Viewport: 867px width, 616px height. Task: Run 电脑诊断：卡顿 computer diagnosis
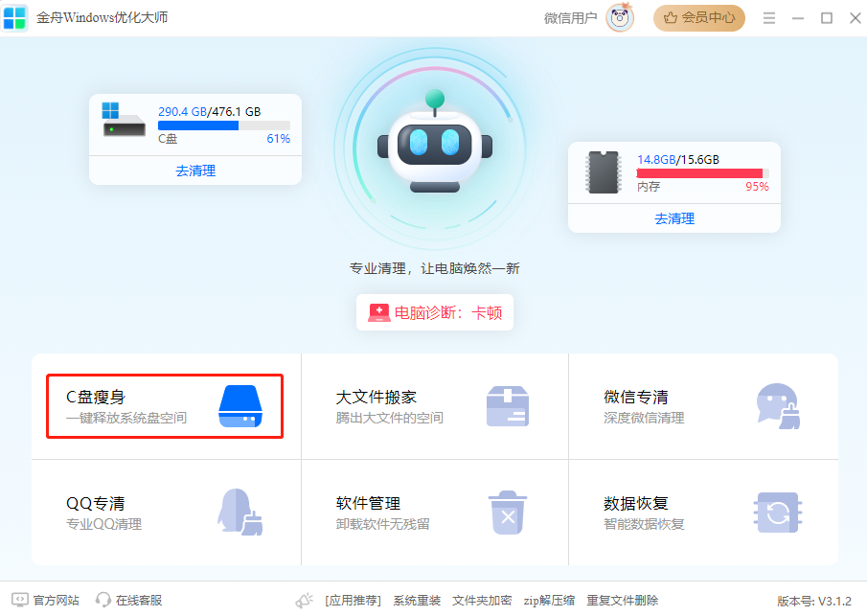click(x=434, y=312)
